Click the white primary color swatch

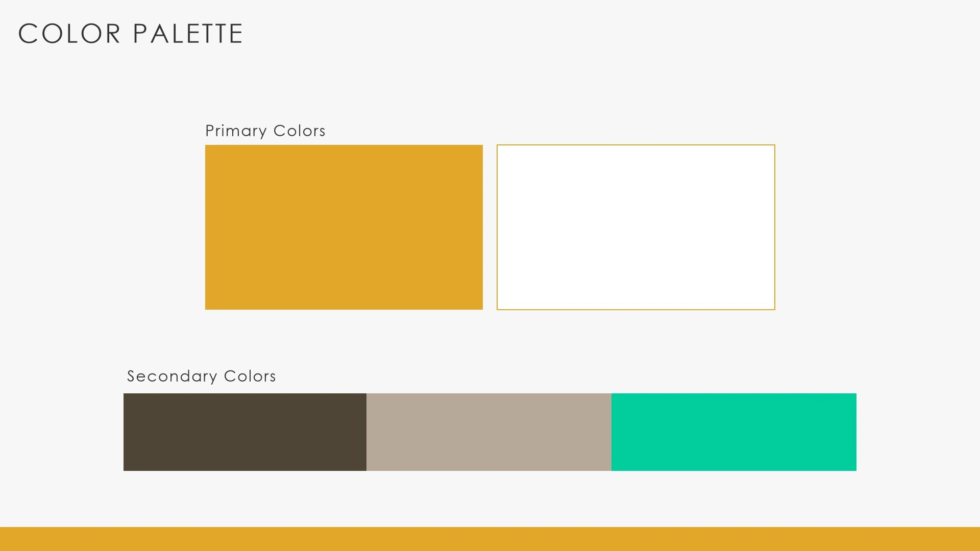[x=635, y=227]
